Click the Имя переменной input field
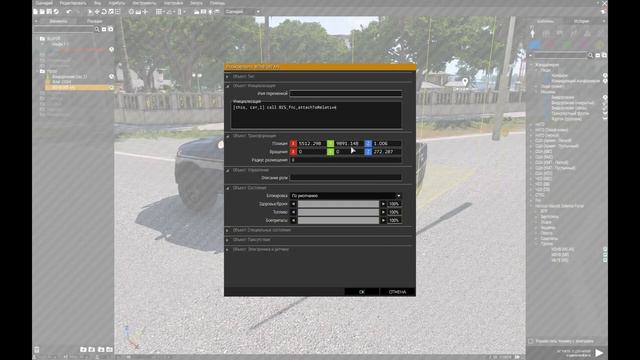The width and height of the screenshot is (640, 360). coord(346,93)
